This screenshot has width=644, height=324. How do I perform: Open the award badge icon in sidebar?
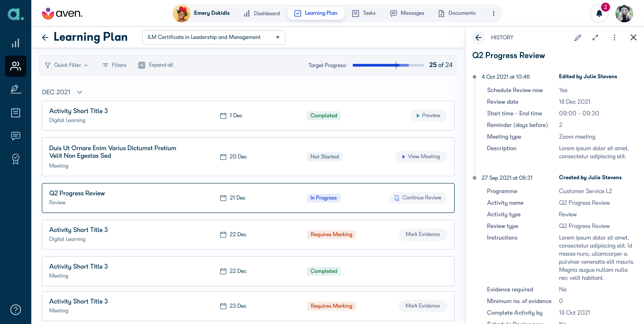click(15, 159)
